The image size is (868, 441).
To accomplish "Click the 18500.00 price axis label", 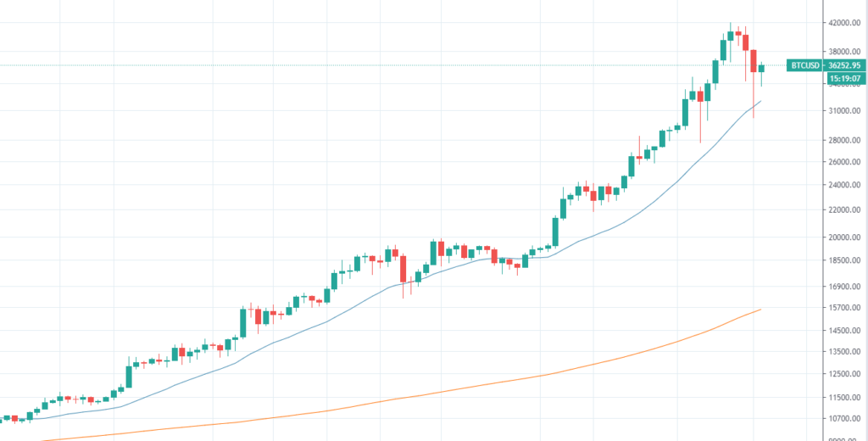I will [846, 260].
